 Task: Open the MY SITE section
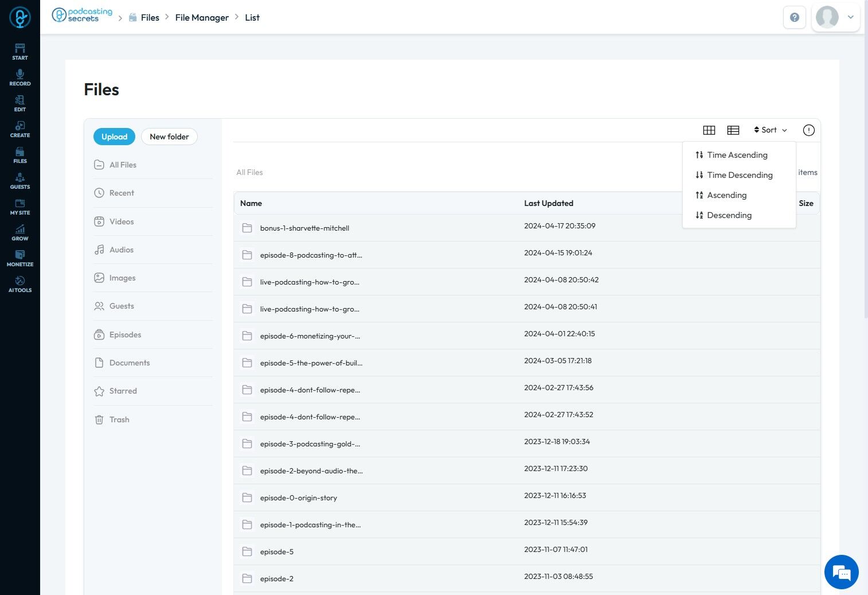(x=20, y=207)
